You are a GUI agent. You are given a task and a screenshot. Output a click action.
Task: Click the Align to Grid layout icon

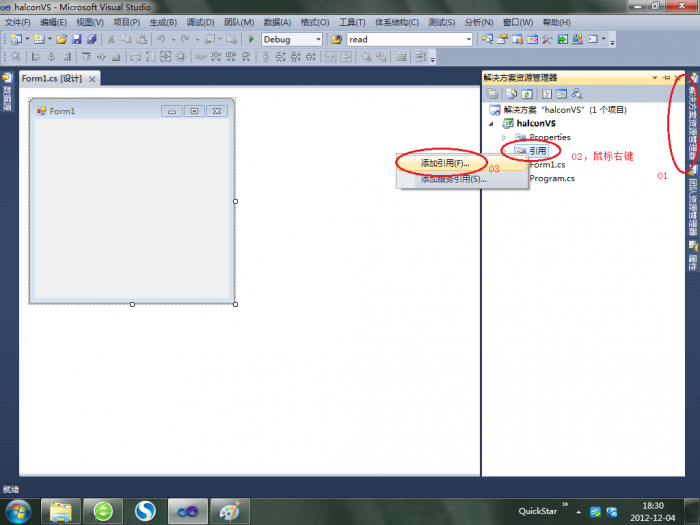coord(16,57)
